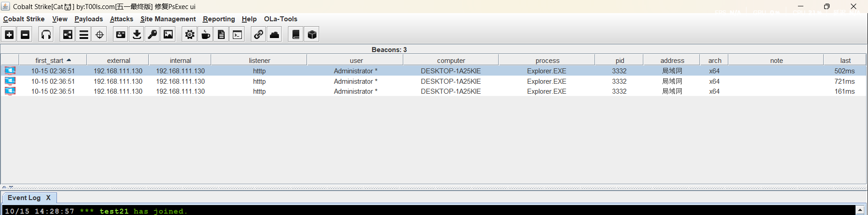868x215 pixels.
Task: Close the Event Log tab with X
Action: pyautogui.click(x=48, y=198)
